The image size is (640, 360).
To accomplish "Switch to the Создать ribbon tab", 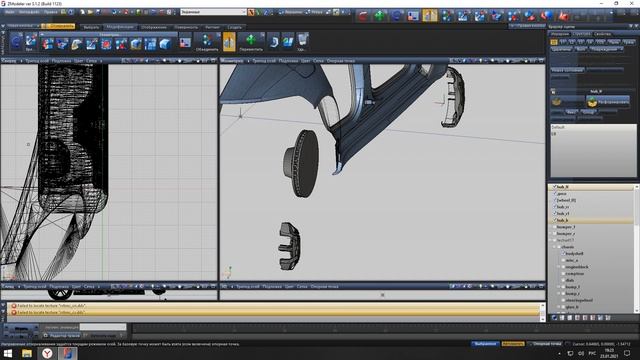I will pos(235,27).
